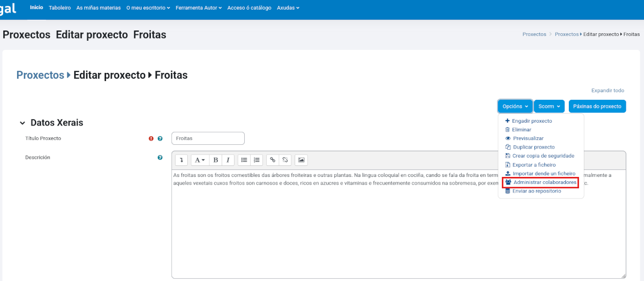Screen dimensions: 644x281
Task: Insert an unordered bullet list
Action: pos(244,160)
